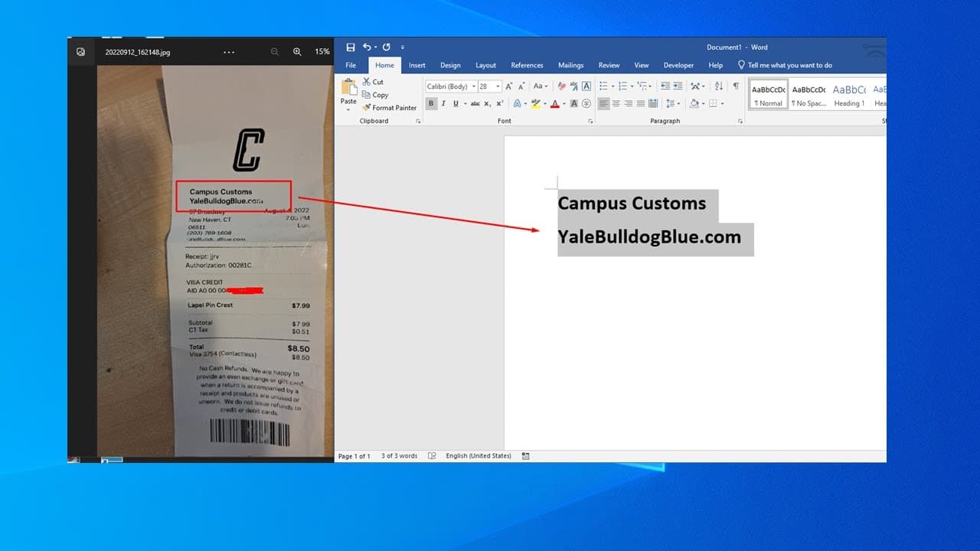This screenshot has width=980, height=551.
Task: Toggle Strikethrough (abc) formatting
Action: (475, 103)
